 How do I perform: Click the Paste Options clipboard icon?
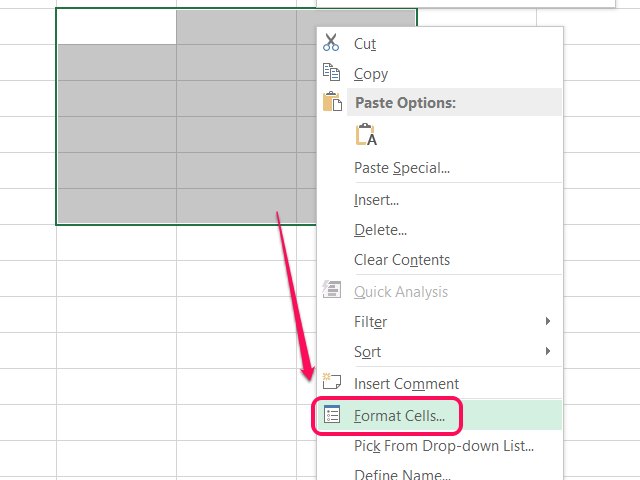pos(332,101)
